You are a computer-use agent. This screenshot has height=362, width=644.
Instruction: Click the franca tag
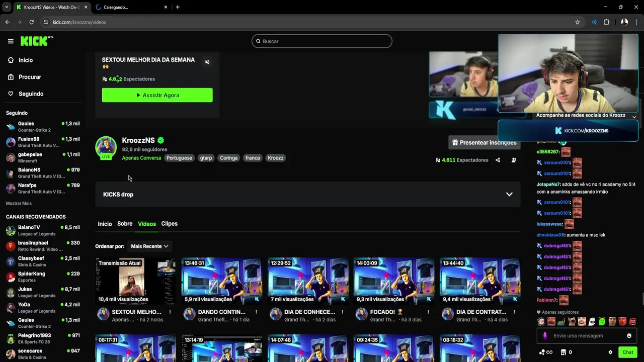click(253, 158)
